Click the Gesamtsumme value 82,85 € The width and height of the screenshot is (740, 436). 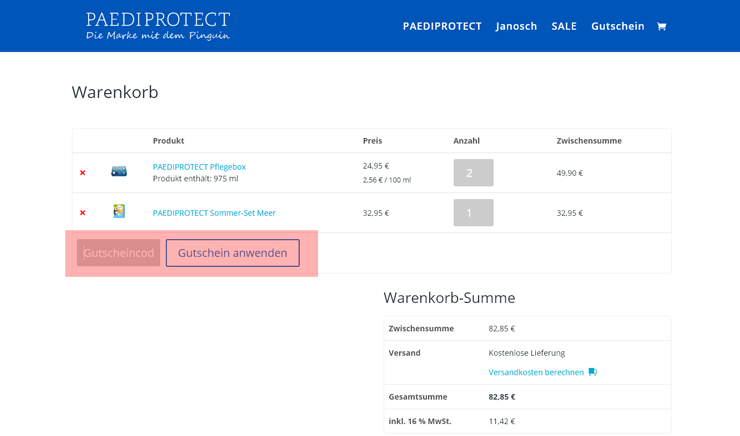coord(502,397)
